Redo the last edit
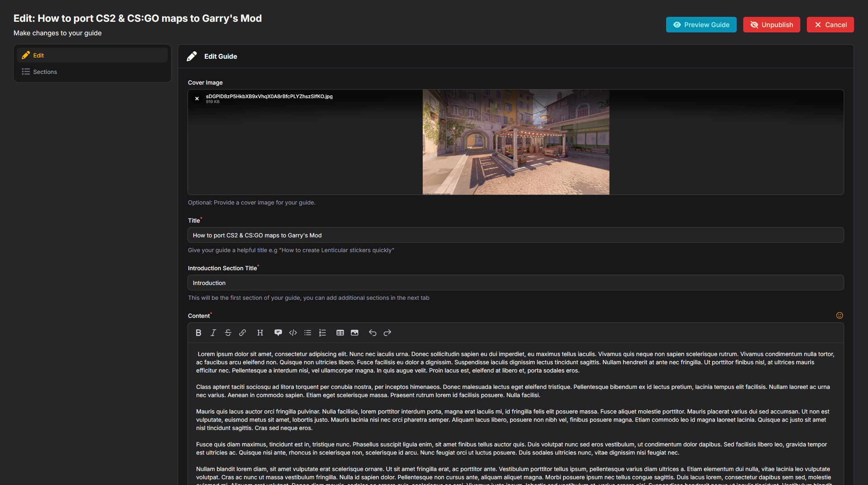 (x=387, y=333)
